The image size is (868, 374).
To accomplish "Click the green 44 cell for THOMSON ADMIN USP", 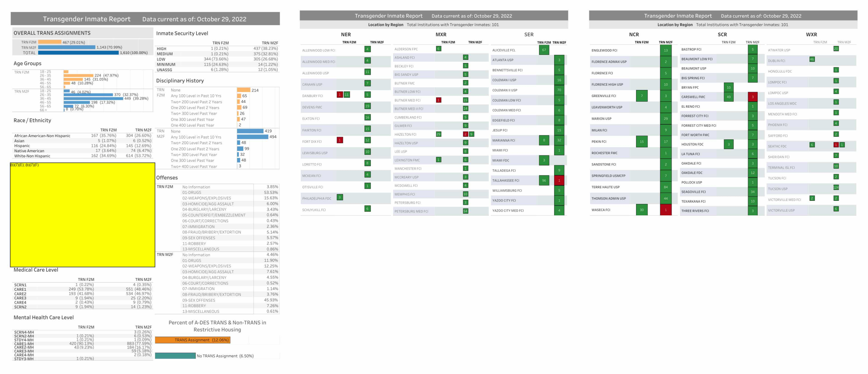I will click(x=666, y=198).
